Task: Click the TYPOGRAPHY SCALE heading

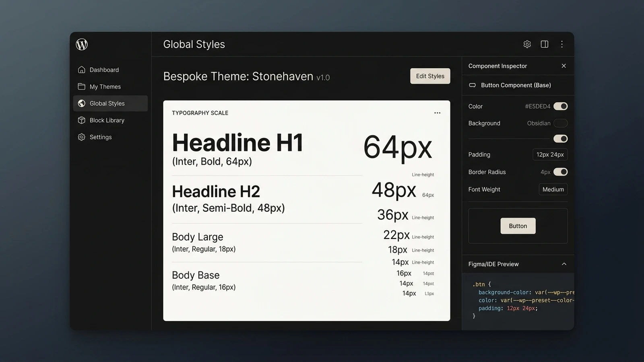Action: pyautogui.click(x=200, y=113)
